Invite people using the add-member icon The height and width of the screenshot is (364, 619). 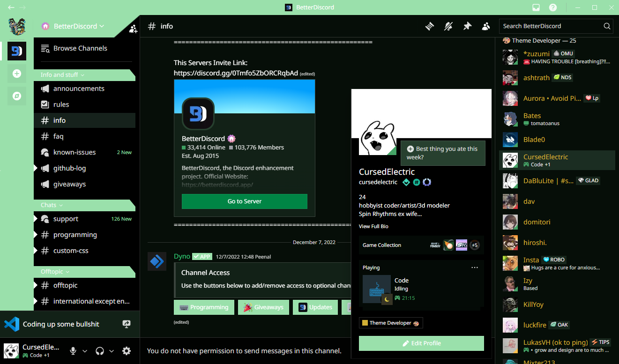134,29
